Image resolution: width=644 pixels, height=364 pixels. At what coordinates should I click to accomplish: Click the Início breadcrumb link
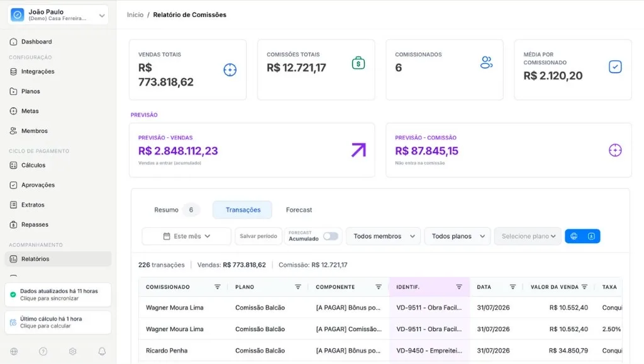[135, 15]
